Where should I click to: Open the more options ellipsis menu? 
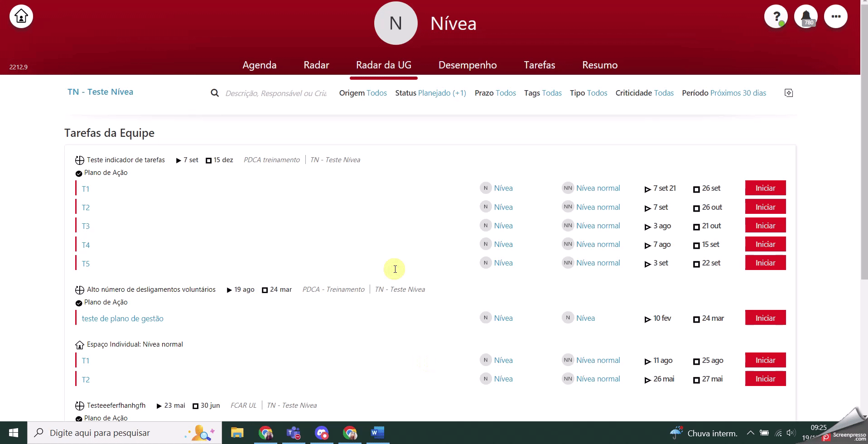click(x=836, y=16)
